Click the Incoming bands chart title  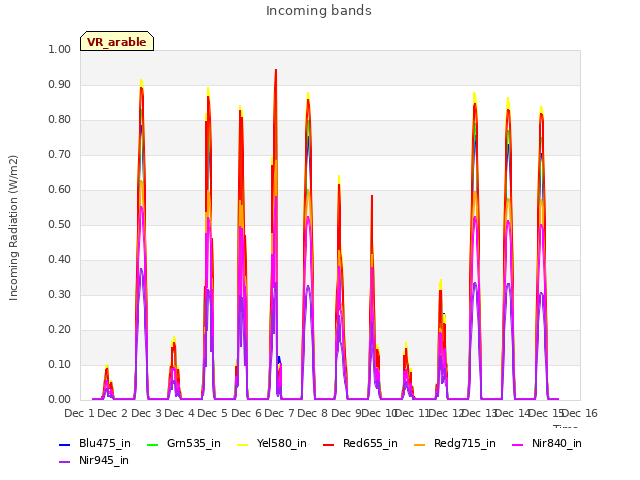(319, 11)
